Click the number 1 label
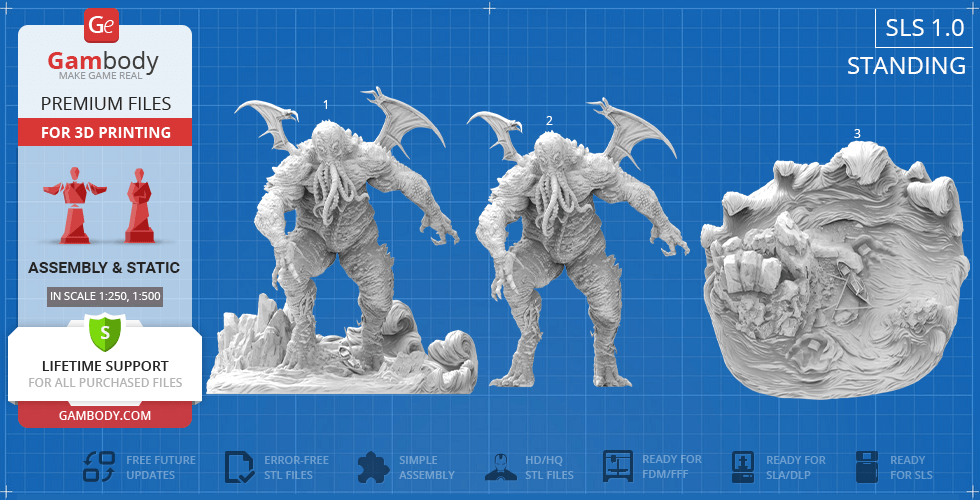Viewport: 980px width, 500px height. pyautogui.click(x=326, y=105)
